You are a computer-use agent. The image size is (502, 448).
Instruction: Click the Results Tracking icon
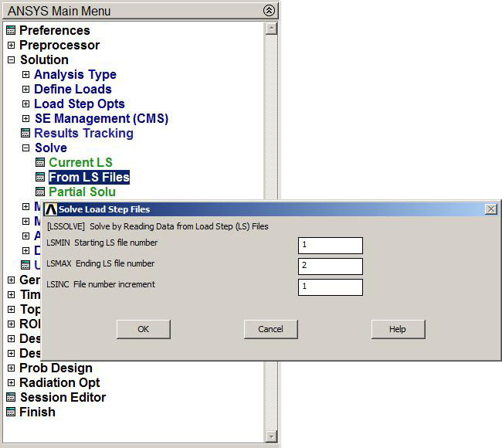25,134
